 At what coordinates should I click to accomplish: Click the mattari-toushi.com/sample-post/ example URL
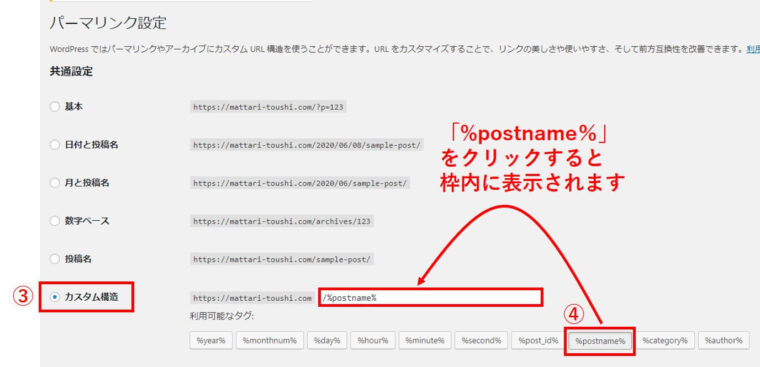point(282,259)
